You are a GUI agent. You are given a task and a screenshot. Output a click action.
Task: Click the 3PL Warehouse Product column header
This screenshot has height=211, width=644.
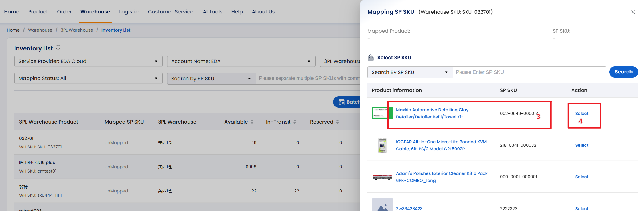[x=48, y=122]
